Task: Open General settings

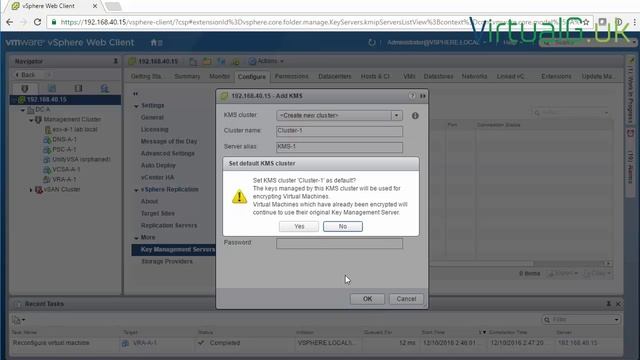Action: coord(152,118)
